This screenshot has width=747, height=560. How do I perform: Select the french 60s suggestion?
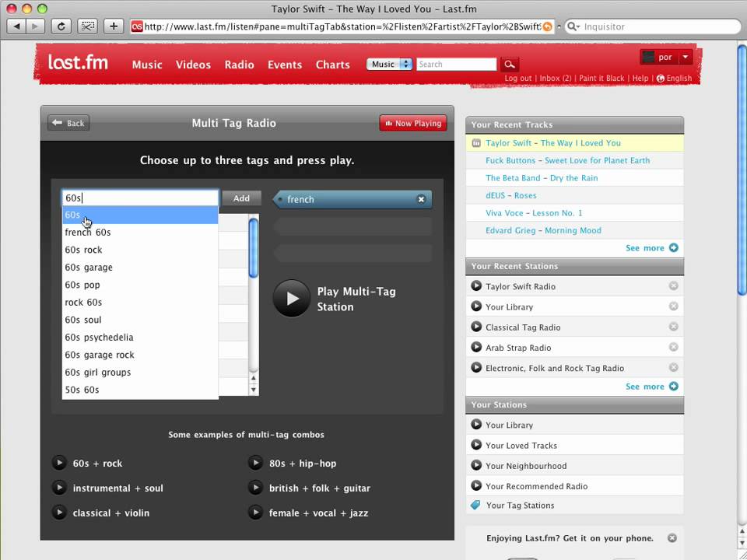click(x=140, y=233)
